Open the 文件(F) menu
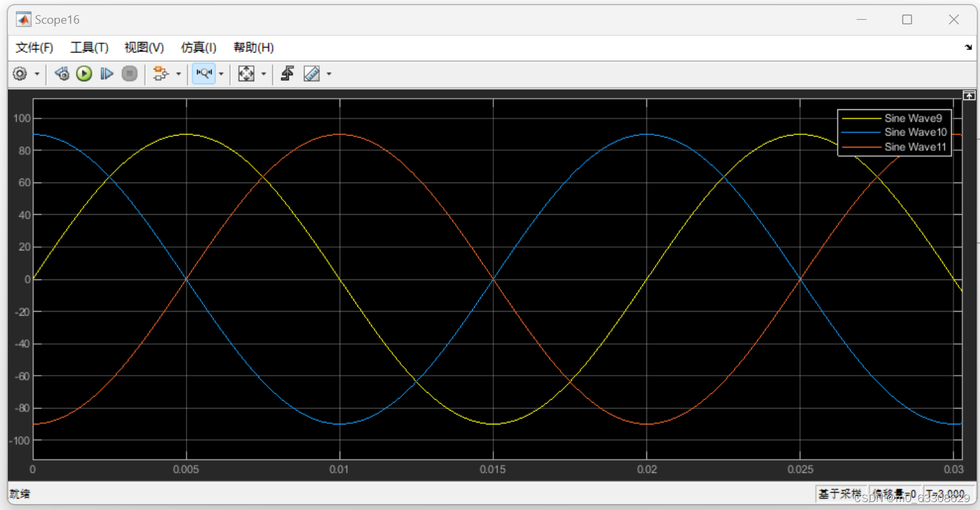The width and height of the screenshot is (980, 510). coord(34,47)
